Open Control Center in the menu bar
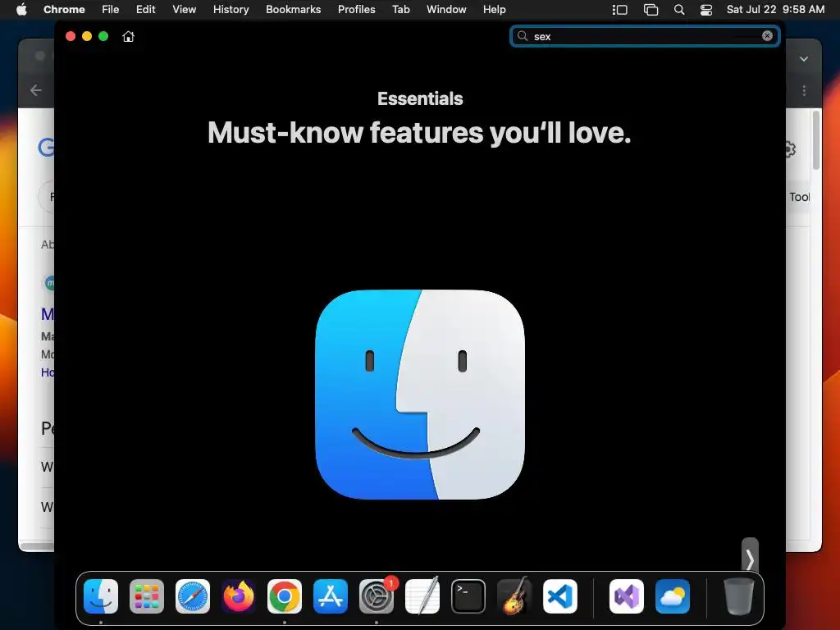The image size is (840, 630). click(x=706, y=10)
